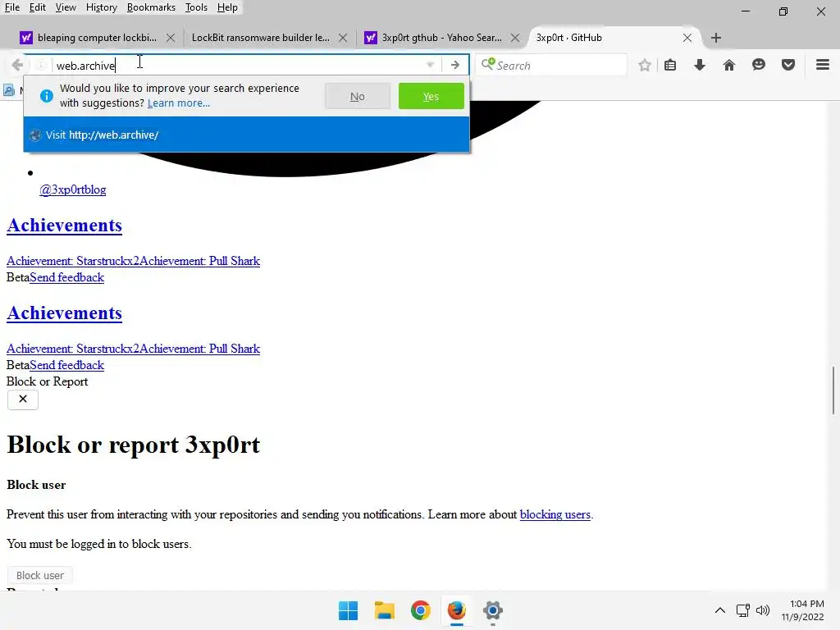Open the first Send feedback link
Screen dimensions: 840x630
point(67,277)
